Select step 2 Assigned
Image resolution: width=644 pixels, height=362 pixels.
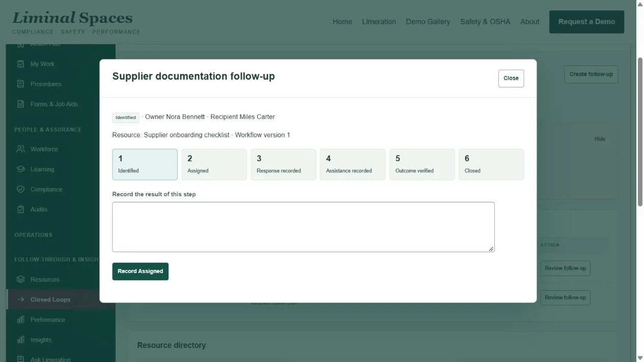coord(214,164)
